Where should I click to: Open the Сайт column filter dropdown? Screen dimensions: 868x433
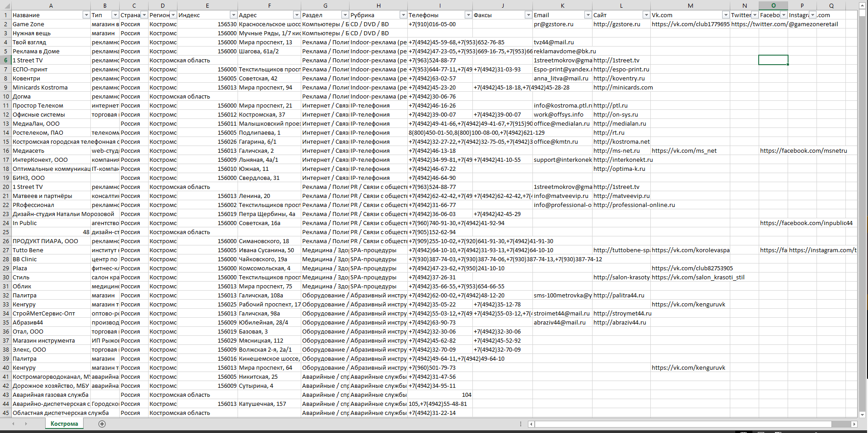click(646, 15)
